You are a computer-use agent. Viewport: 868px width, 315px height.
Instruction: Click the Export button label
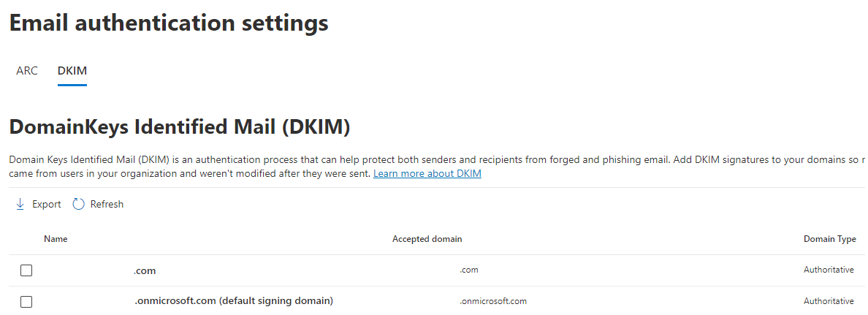[x=47, y=205]
